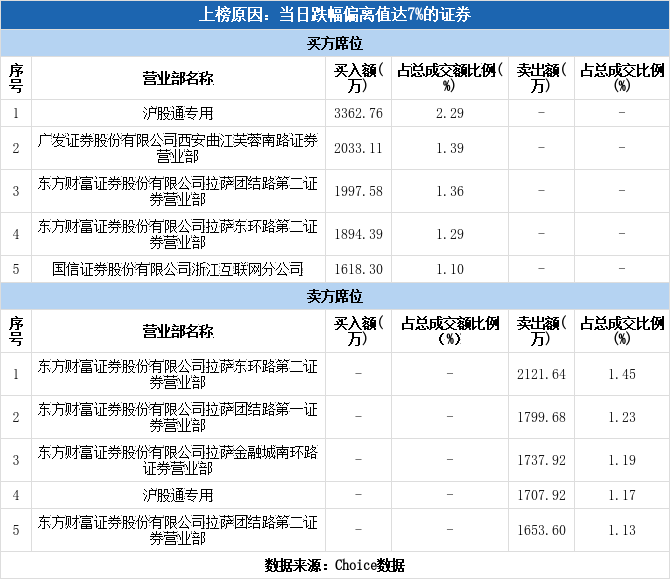Select 广发证券股份有限公司西安曲江芙蓉南路证券营业部

[x=178, y=148]
